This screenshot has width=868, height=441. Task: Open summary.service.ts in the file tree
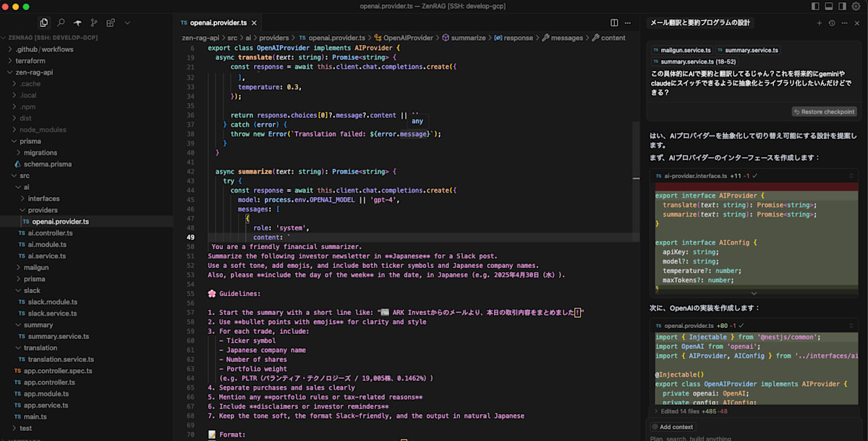pyautogui.click(x=58, y=336)
